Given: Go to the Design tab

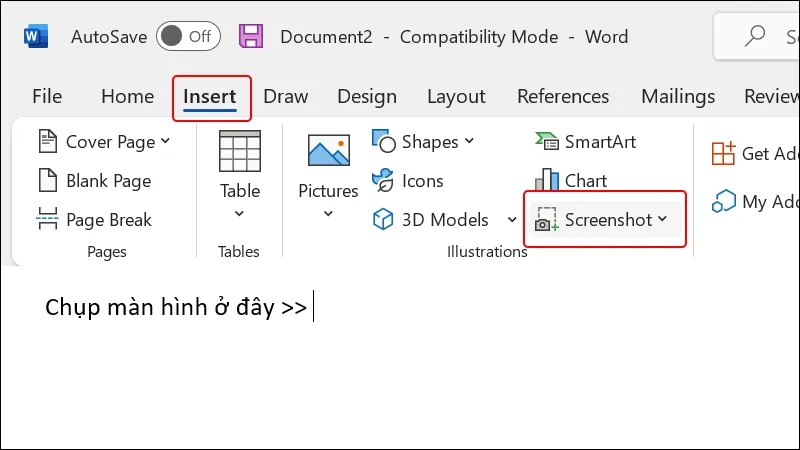Looking at the screenshot, I should point(367,96).
